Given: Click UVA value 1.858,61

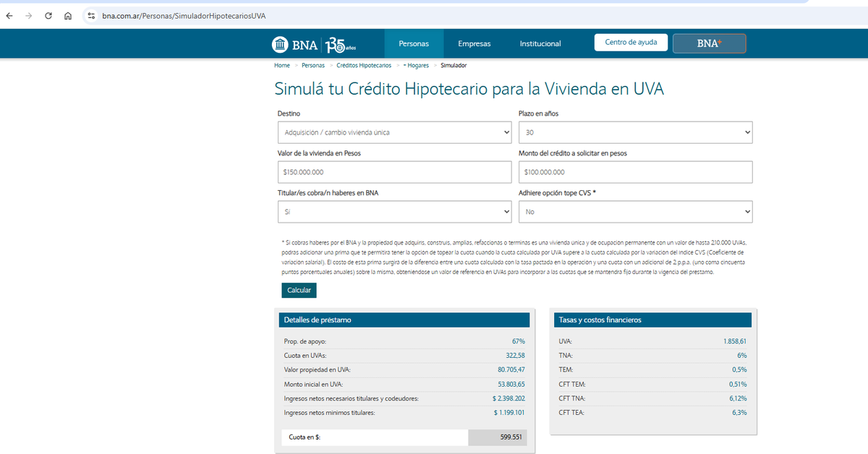Looking at the screenshot, I should (x=734, y=340).
